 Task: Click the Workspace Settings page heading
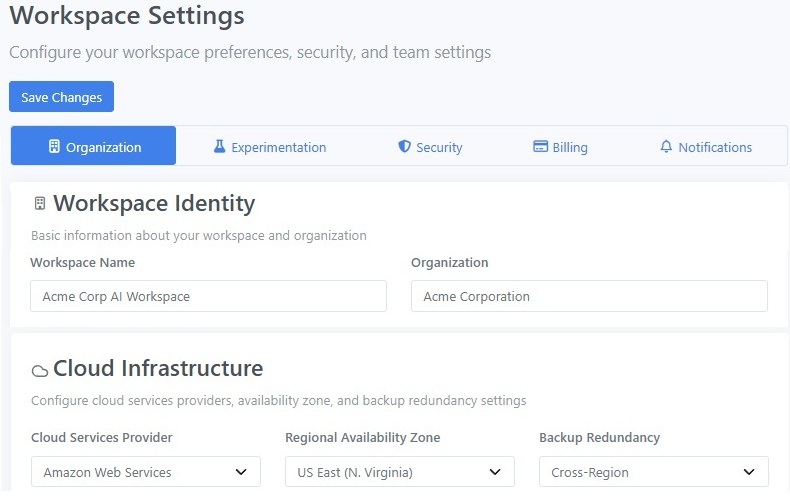[127, 16]
